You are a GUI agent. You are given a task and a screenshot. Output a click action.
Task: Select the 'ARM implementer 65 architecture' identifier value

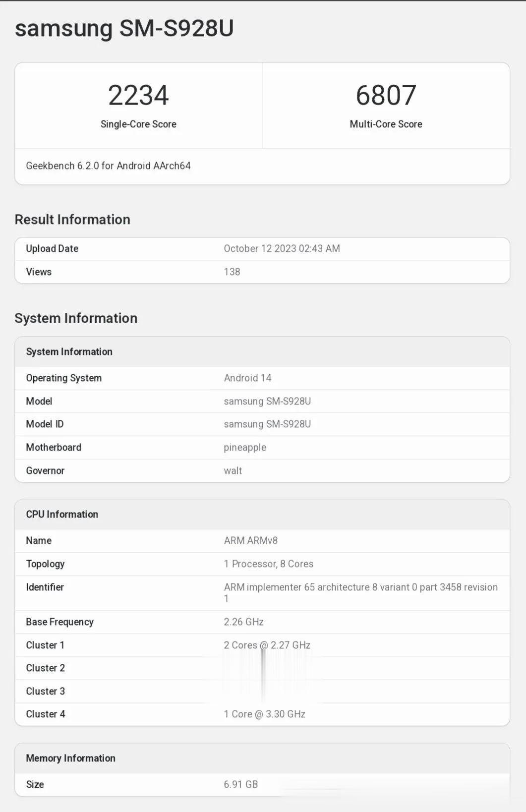pyautogui.click(x=361, y=592)
